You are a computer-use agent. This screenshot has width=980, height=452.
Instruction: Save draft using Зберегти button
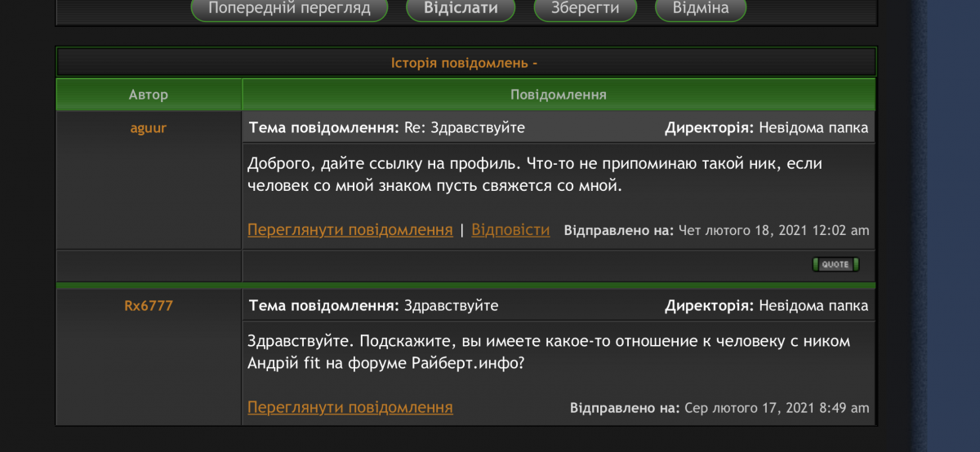pyautogui.click(x=585, y=9)
